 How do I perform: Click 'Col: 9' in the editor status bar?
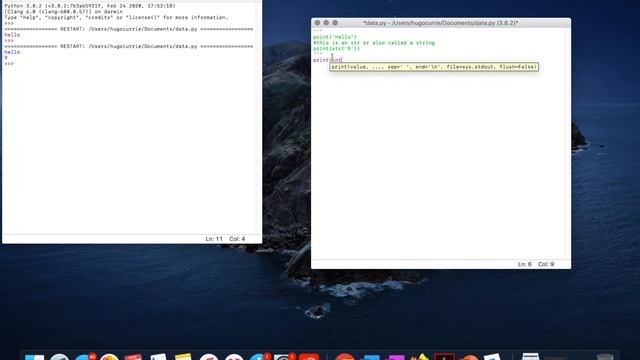tap(546, 264)
